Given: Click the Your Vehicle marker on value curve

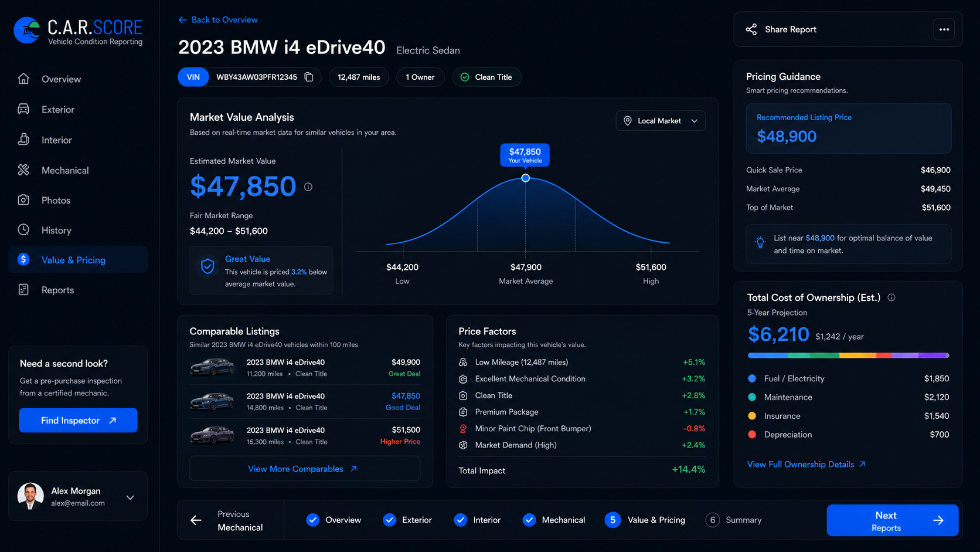Looking at the screenshot, I should [525, 178].
